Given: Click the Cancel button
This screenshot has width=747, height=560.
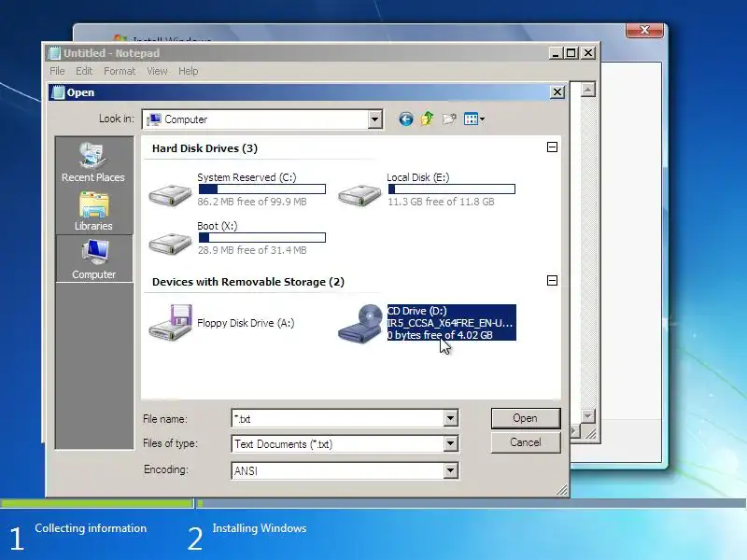Looking at the screenshot, I should (526, 442).
